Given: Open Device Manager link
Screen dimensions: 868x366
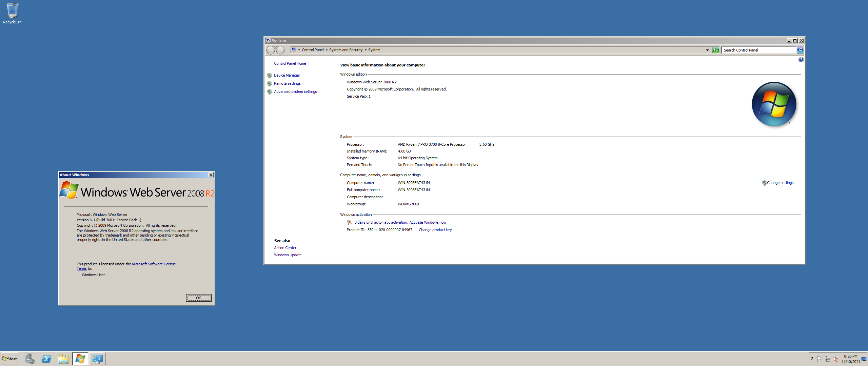Looking at the screenshot, I should (287, 75).
